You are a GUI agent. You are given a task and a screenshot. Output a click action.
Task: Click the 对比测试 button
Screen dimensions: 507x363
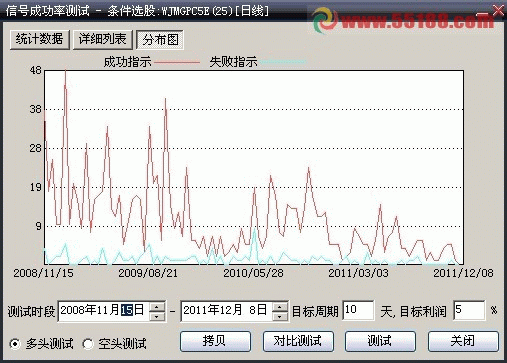click(x=298, y=341)
